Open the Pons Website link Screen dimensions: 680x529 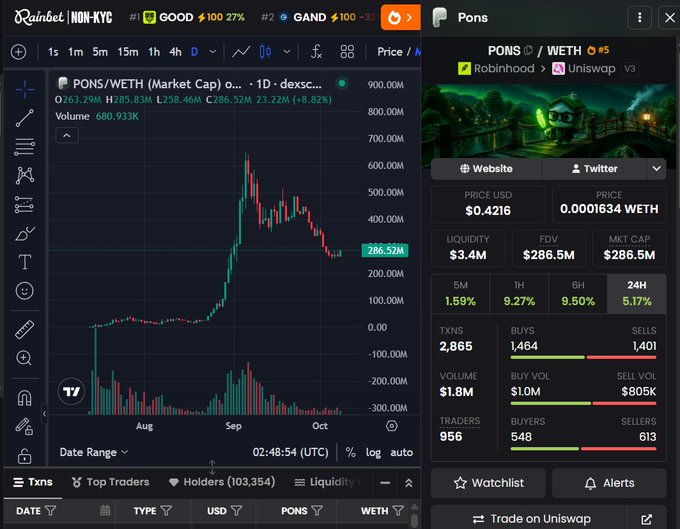coord(486,169)
